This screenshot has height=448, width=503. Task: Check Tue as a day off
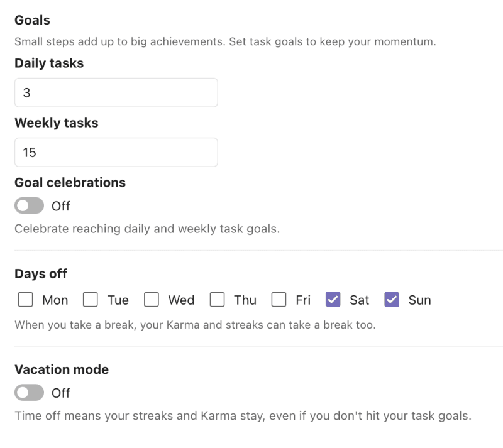tap(90, 300)
